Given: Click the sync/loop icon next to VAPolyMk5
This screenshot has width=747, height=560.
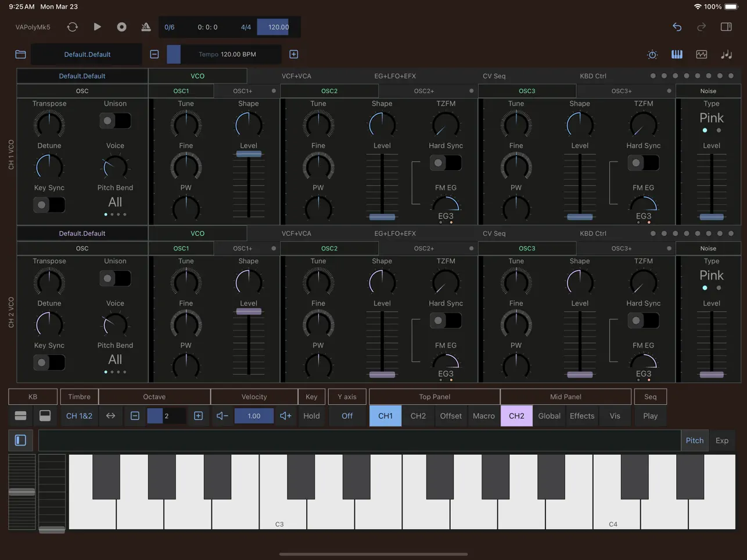Looking at the screenshot, I should [73, 27].
